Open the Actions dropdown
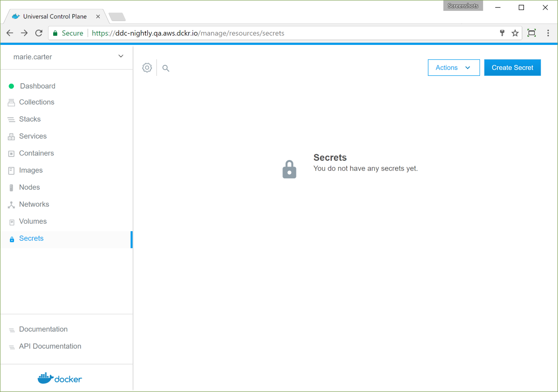 click(453, 68)
